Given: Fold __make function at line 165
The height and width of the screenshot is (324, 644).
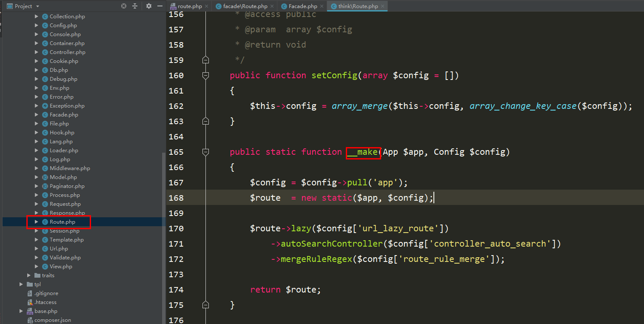Looking at the screenshot, I should point(206,152).
